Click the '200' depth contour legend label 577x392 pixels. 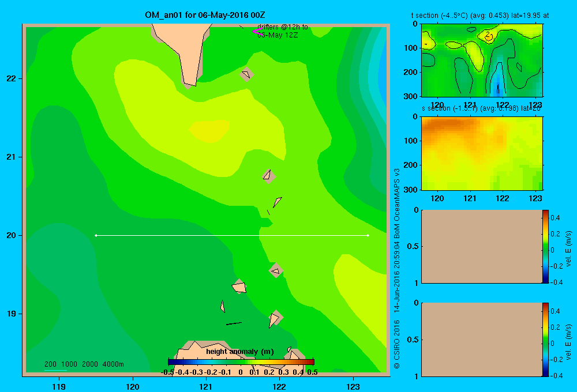(50, 364)
